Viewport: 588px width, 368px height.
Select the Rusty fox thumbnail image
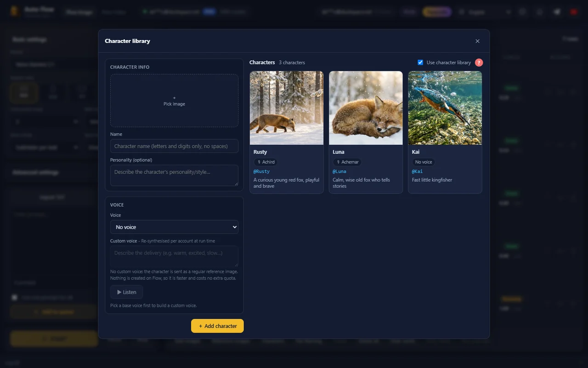[287, 108]
